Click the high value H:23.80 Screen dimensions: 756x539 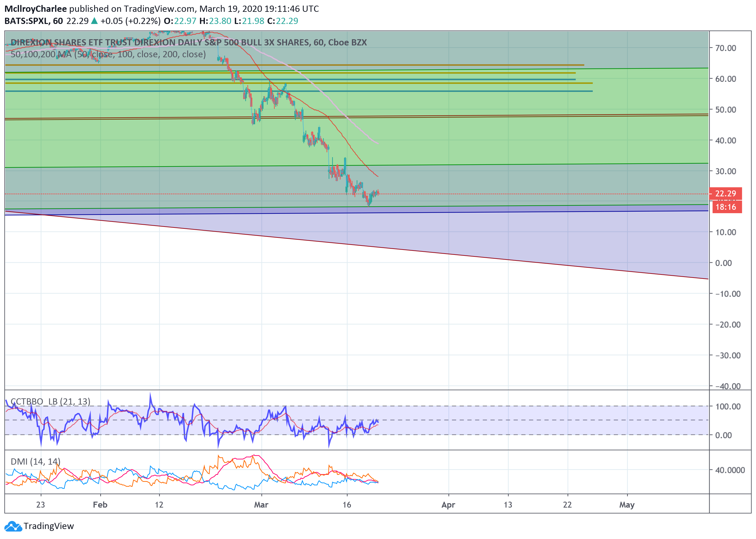[215, 21]
